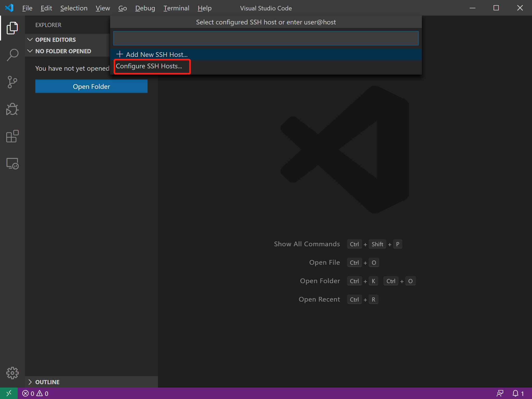Click errors and warnings status indicator
This screenshot has width=532, height=399.
pos(35,393)
